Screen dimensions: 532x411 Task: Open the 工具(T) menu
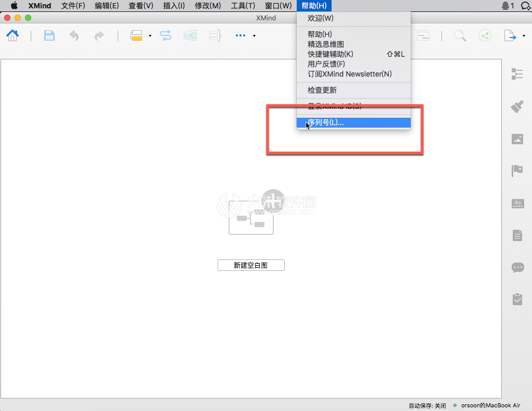point(243,6)
